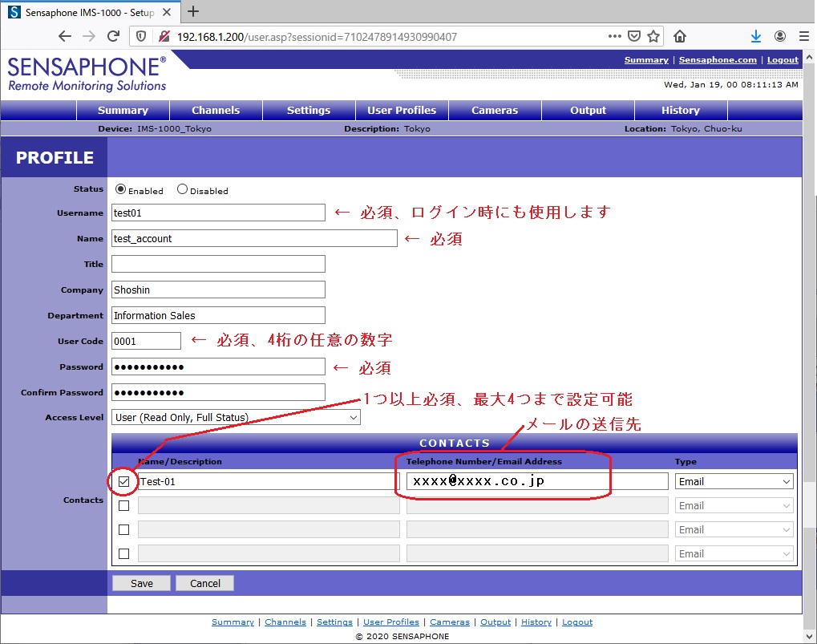The image size is (817, 644).
Task: Click the User Code field with 0001
Action: coord(147,341)
